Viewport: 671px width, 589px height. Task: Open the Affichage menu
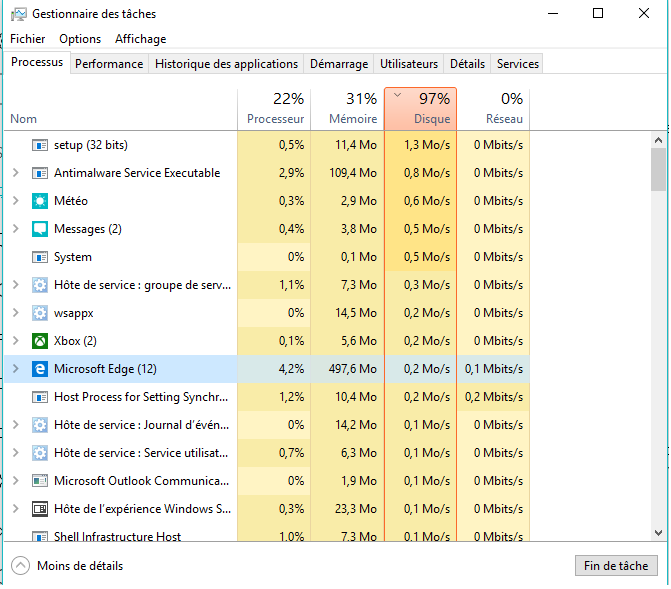140,39
